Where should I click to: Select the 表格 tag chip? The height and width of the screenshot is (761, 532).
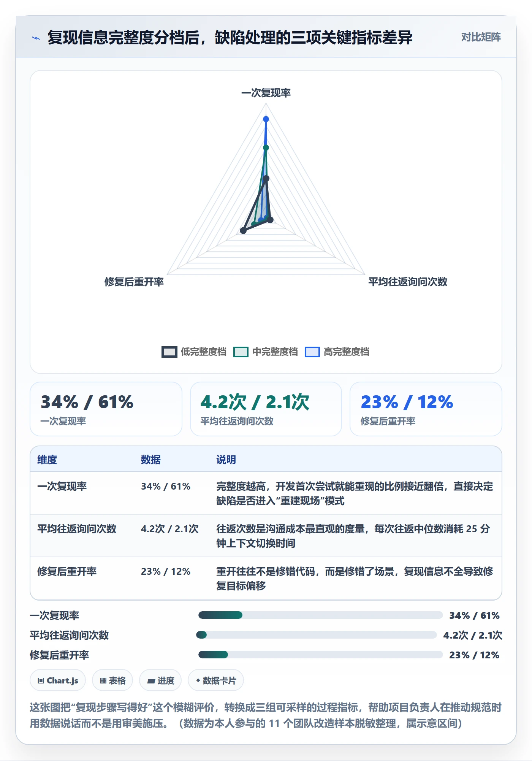(x=112, y=680)
